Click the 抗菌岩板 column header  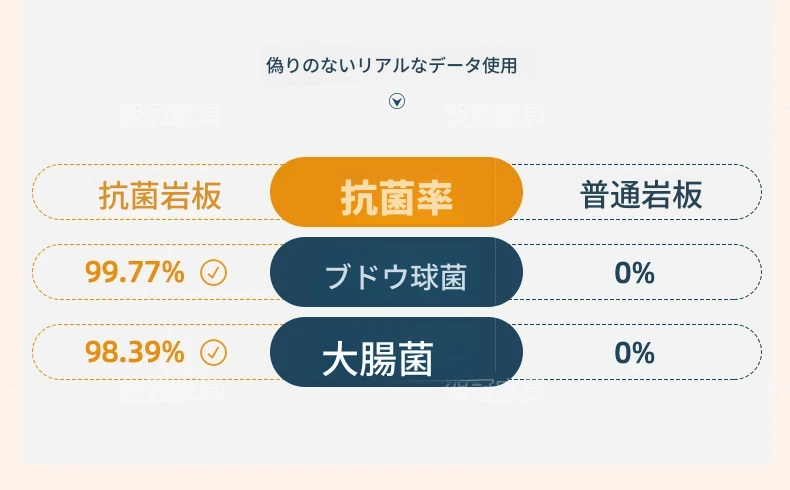(x=160, y=195)
